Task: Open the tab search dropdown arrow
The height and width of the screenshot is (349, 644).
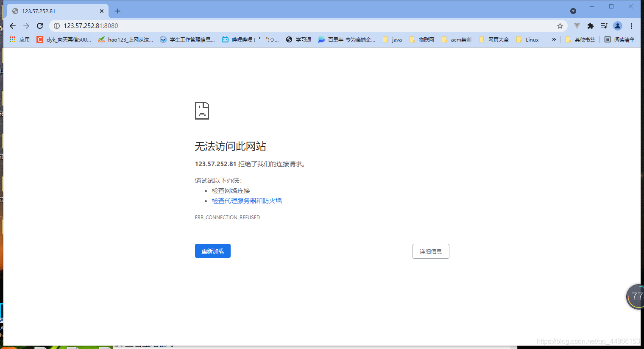Action: coord(573,11)
